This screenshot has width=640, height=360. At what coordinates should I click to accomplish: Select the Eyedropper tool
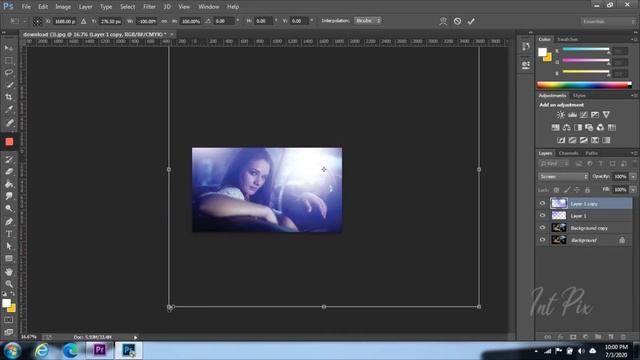(9, 109)
